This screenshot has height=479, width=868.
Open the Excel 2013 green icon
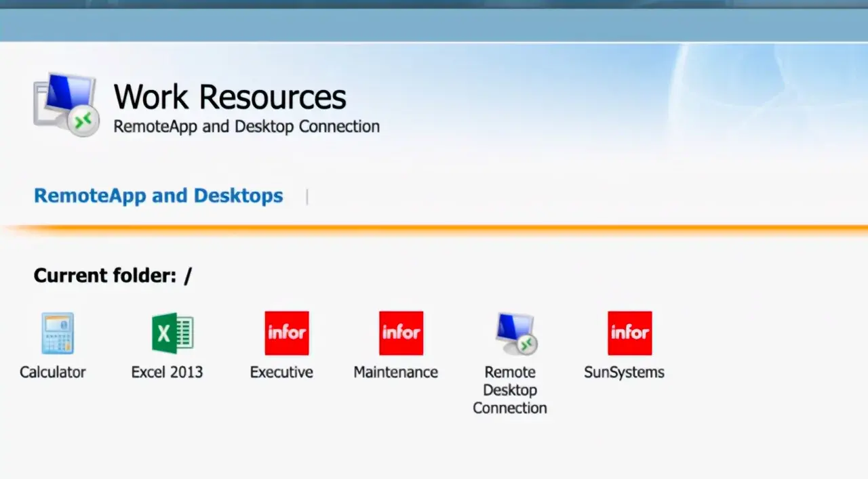click(x=172, y=333)
